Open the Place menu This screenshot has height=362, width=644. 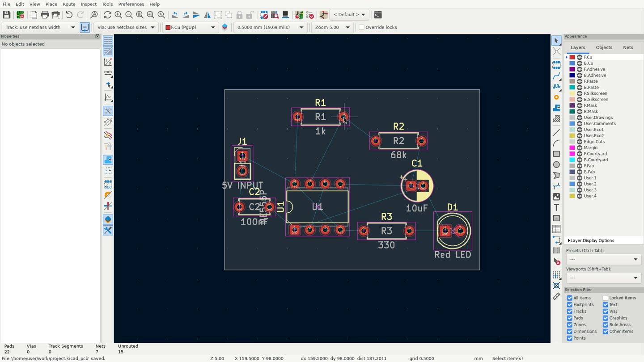point(51,4)
